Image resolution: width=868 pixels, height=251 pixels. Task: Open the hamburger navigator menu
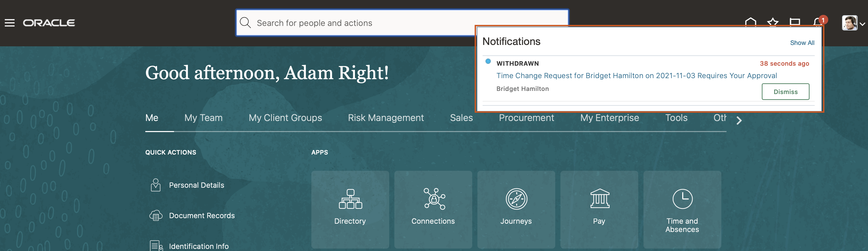coord(10,23)
